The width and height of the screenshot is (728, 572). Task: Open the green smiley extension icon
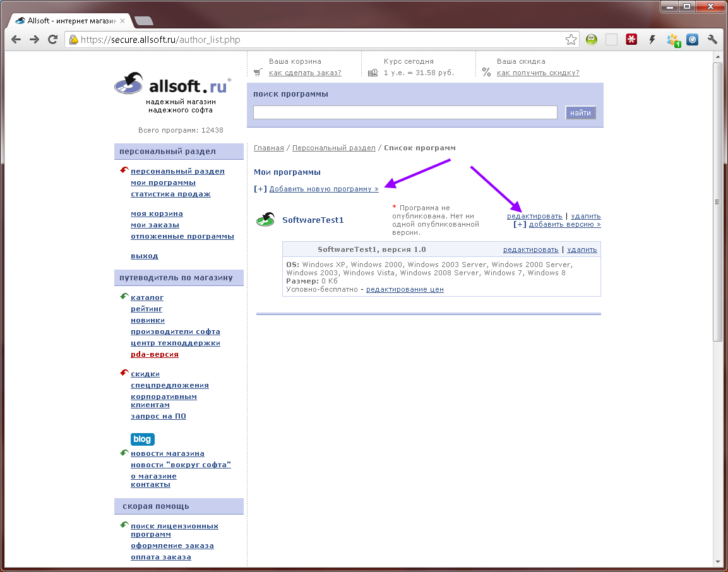591,40
